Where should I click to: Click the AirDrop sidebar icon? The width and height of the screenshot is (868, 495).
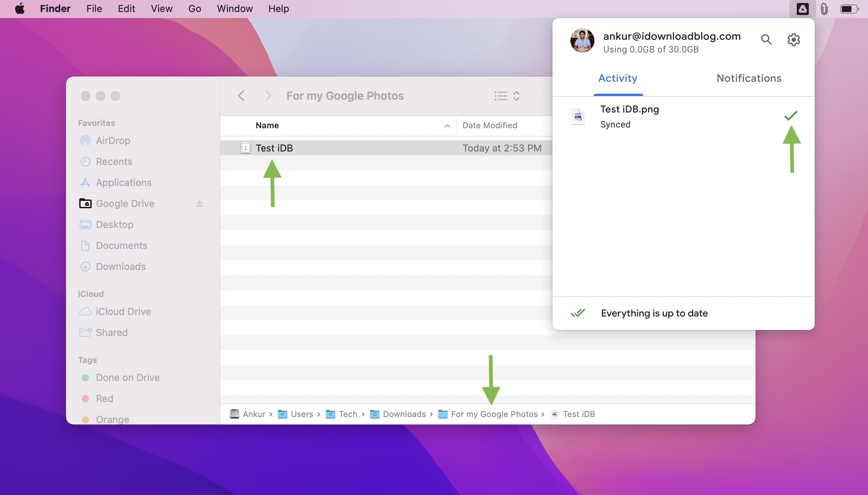(85, 141)
